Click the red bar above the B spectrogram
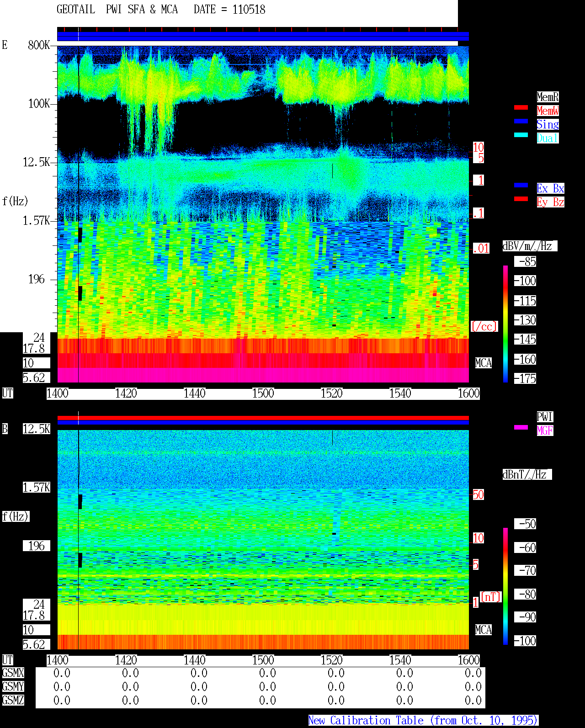 click(263, 418)
